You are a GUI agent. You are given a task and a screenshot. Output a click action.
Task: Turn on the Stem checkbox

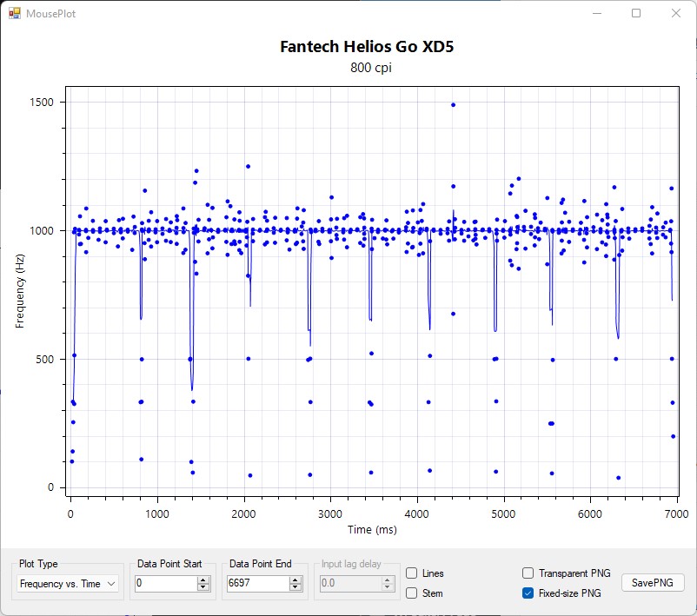(x=412, y=593)
